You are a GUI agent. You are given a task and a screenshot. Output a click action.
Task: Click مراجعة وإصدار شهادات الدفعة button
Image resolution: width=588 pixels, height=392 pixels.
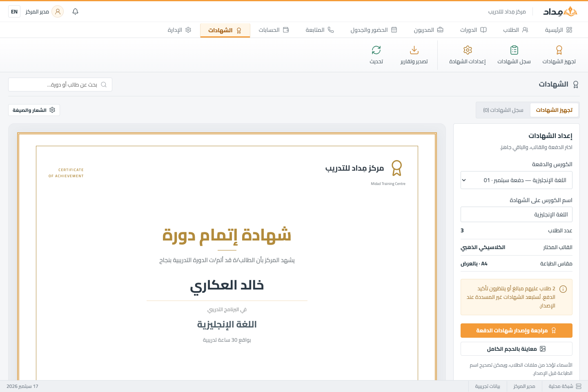coord(517,330)
